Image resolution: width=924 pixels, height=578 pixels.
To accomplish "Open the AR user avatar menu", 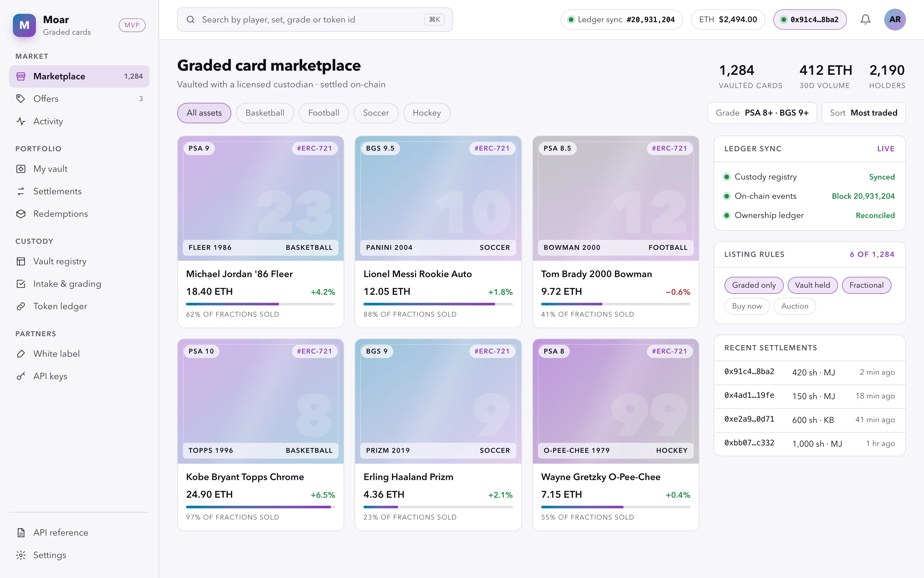I will coord(894,20).
